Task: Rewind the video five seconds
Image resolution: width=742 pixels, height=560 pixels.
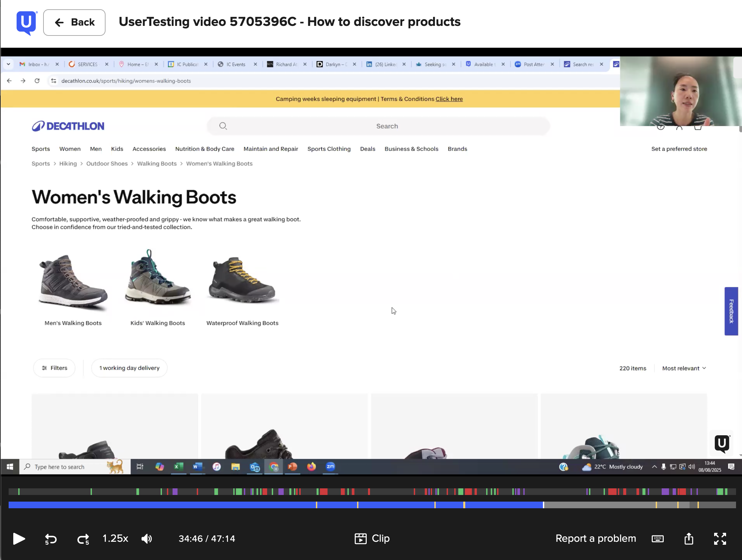Action: coord(51,539)
